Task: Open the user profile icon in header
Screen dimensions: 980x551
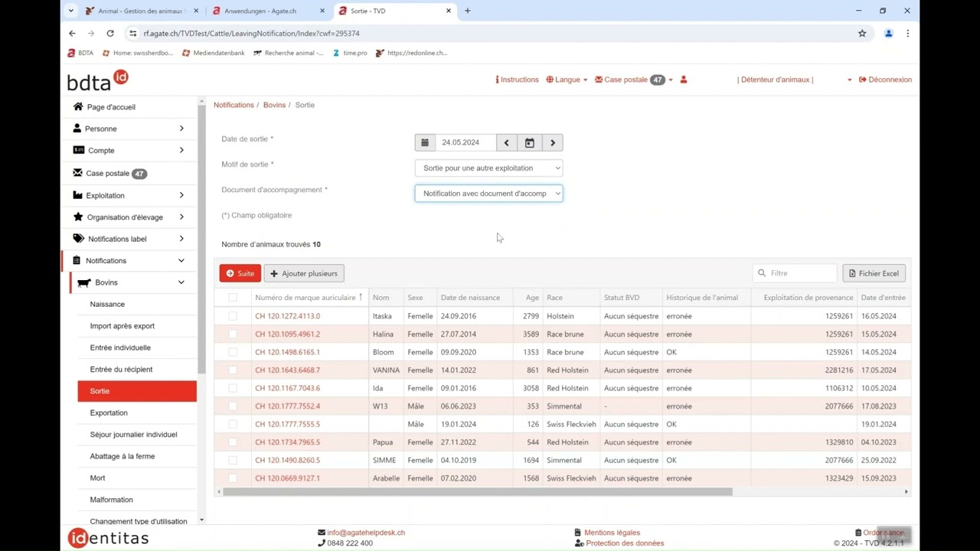Action: [684, 80]
